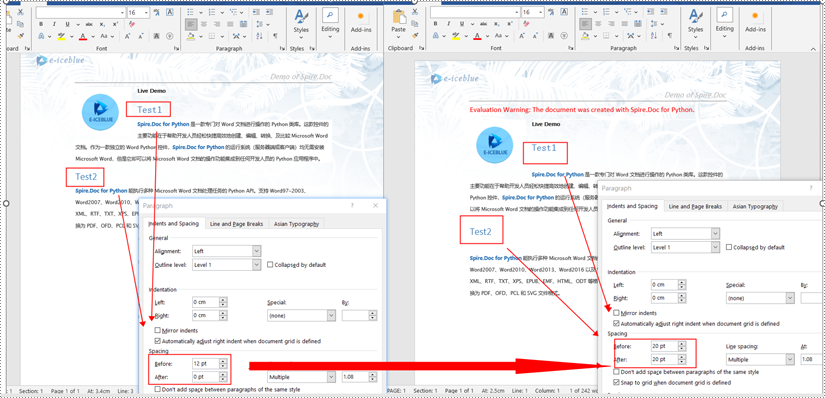Screen dimensions: 825x398
Task: Uncheck Automatically adjust right indent in left dialog
Action: click(158, 341)
